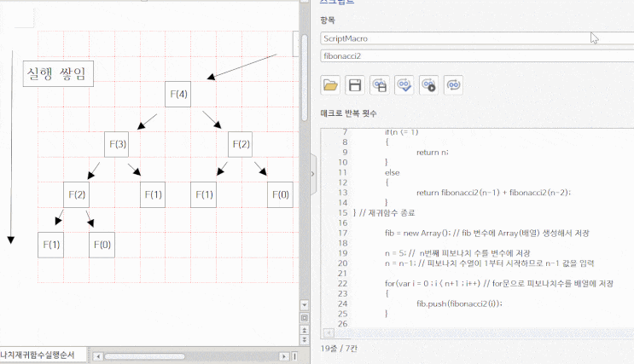Click code line 19 'n = 5;'
This screenshot has height=364, width=634.
coord(457,253)
